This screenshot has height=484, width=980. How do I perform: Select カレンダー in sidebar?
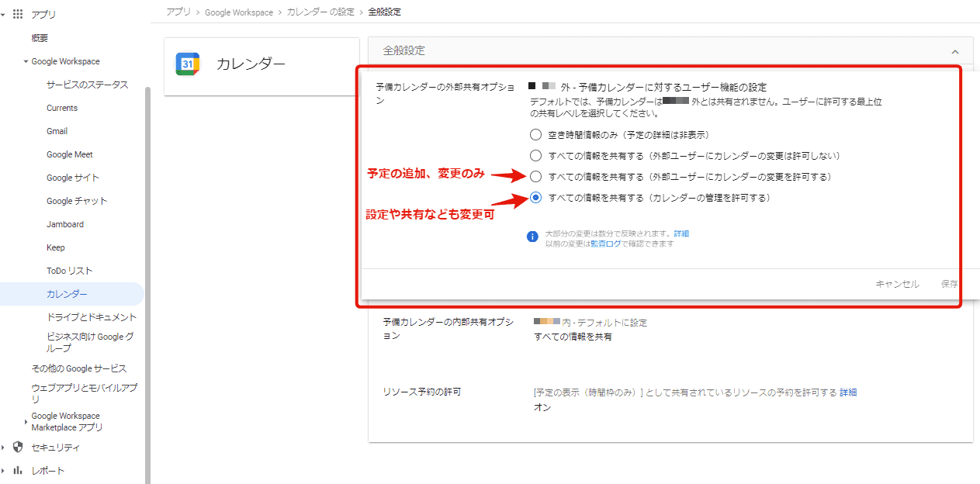point(72,294)
